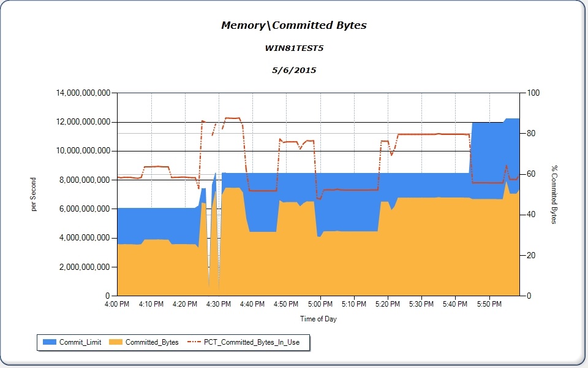
Task: Open the WIN81TEST5 computer name selector
Action: tap(294, 48)
